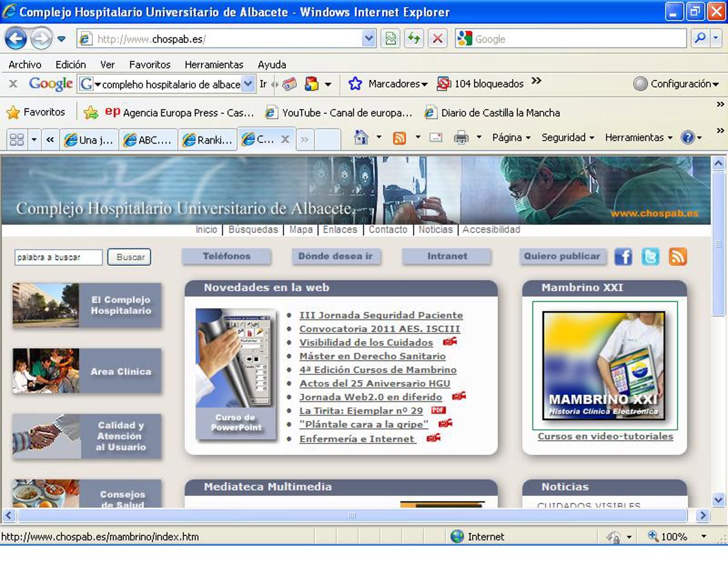Click the Quick Tabs grid icon
Viewport: 728px width, 564px height.
click(x=17, y=140)
